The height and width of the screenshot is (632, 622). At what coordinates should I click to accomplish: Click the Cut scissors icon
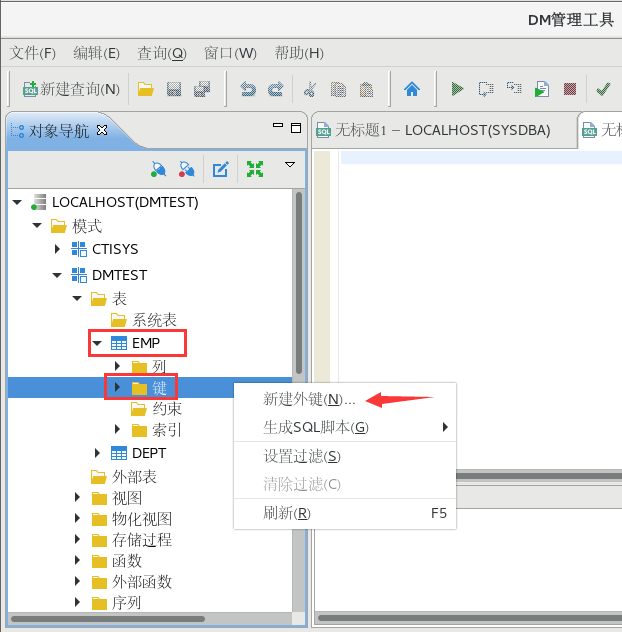(310, 89)
